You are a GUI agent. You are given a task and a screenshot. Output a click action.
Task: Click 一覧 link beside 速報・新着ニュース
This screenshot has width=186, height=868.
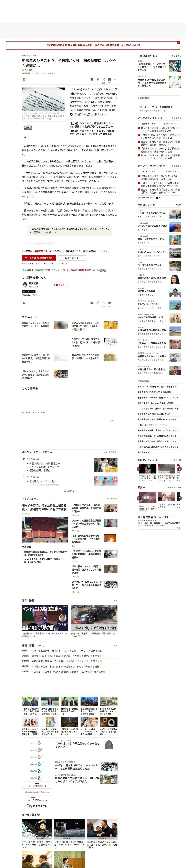point(115,646)
